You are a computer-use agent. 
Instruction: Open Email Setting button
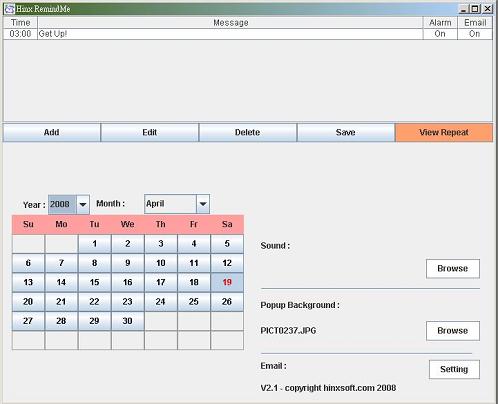pos(454,369)
